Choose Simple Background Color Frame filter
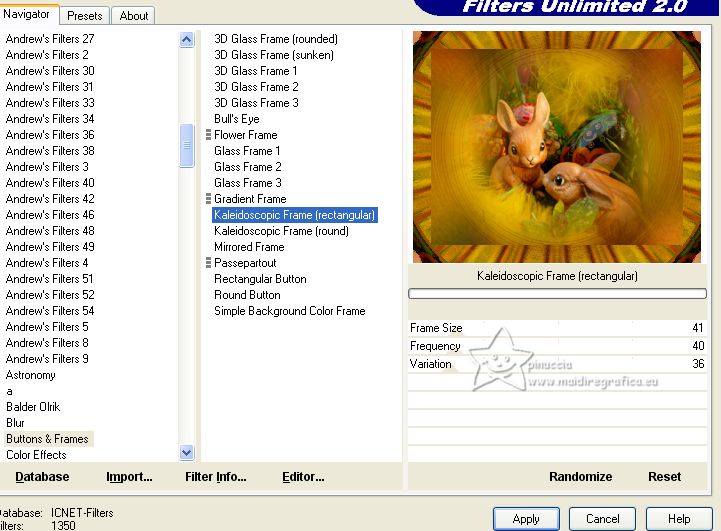The width and height of the screenshot is (721, 531). click(x=290, y=311)
